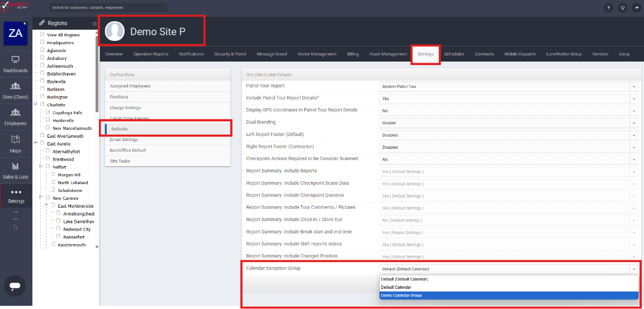The height and width of the screenshot is (309, 644).
Task: Open the help question mark icon
Action: (609, 7)
